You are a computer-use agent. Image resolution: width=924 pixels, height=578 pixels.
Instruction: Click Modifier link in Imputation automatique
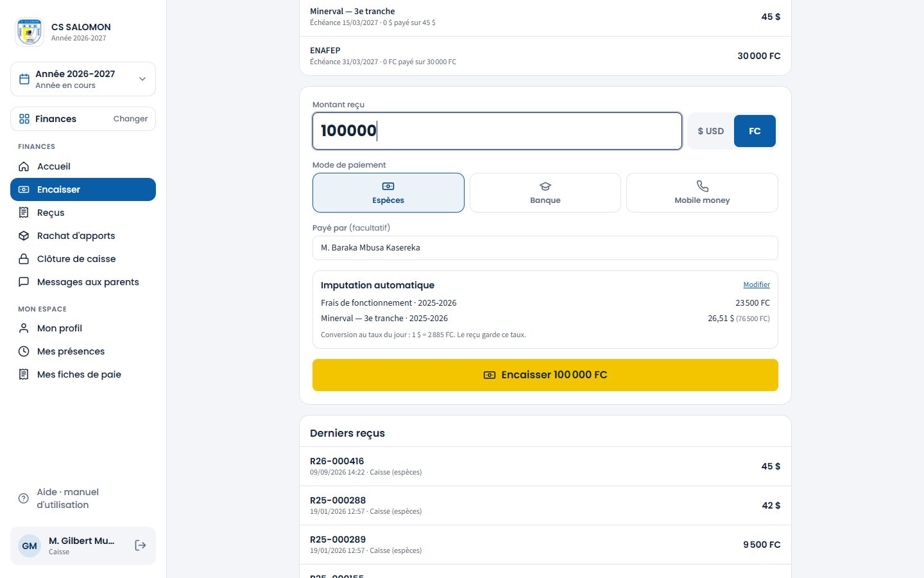pyautogui.click(x=757, y=285)
